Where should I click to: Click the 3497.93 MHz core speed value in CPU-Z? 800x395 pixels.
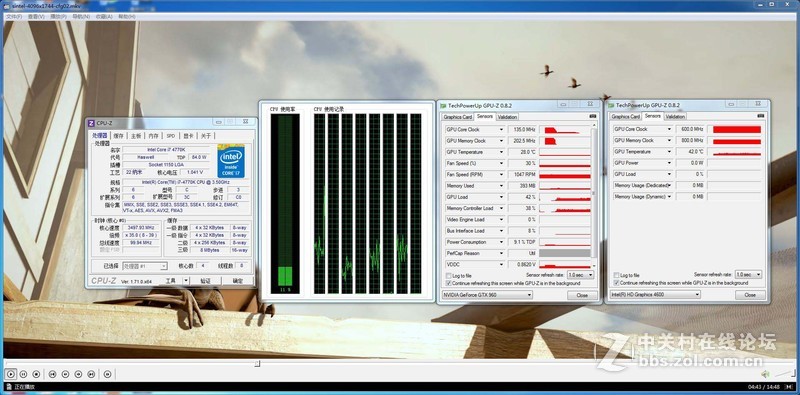(142, 228)
